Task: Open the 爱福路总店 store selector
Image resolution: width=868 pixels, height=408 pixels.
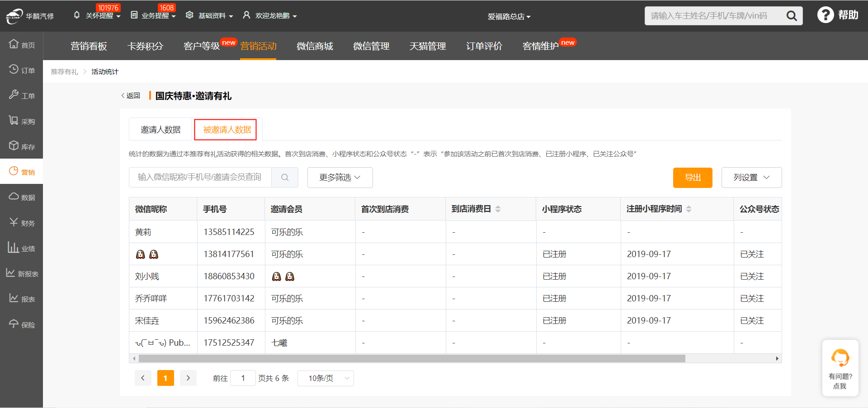Action: pos(509,17)
